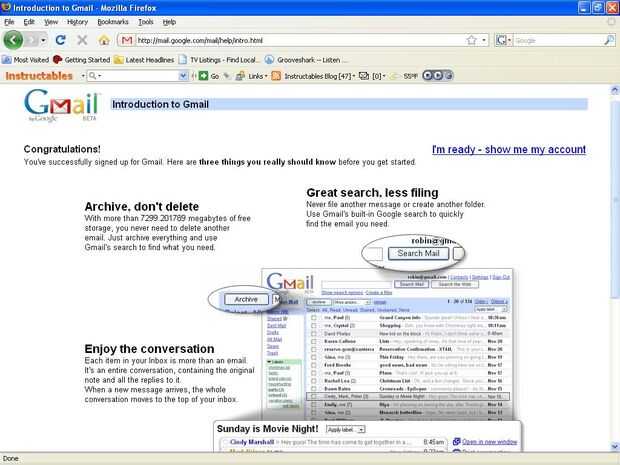Open the mail notifier [0] dropdown
The image size is (620, 465).
click(378, 76)
